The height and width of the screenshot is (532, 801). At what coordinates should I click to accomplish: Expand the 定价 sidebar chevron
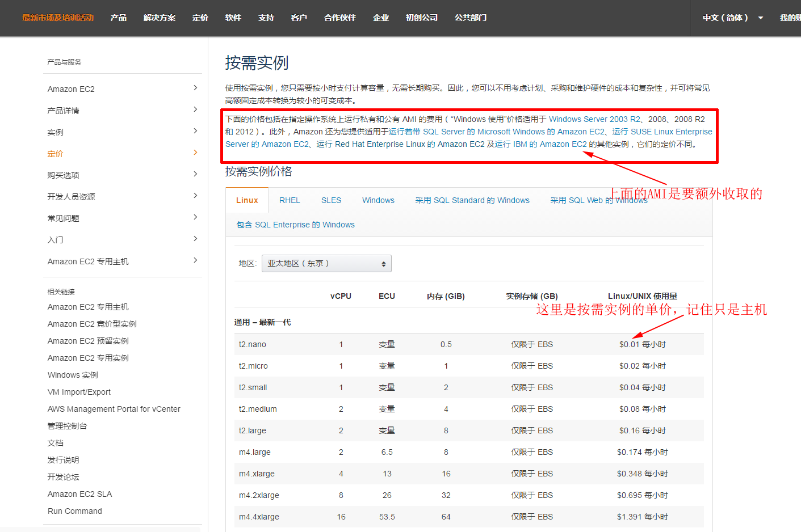tap(195, 153)
